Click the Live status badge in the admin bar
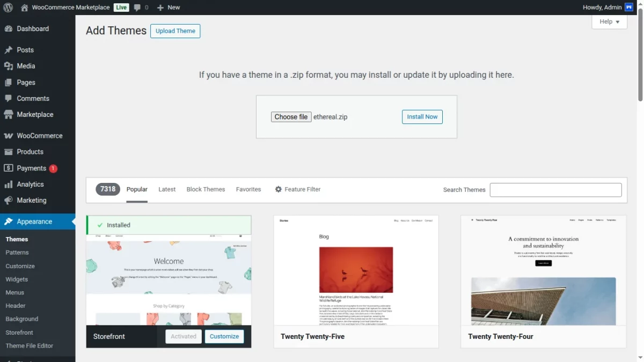 [121, 8]
